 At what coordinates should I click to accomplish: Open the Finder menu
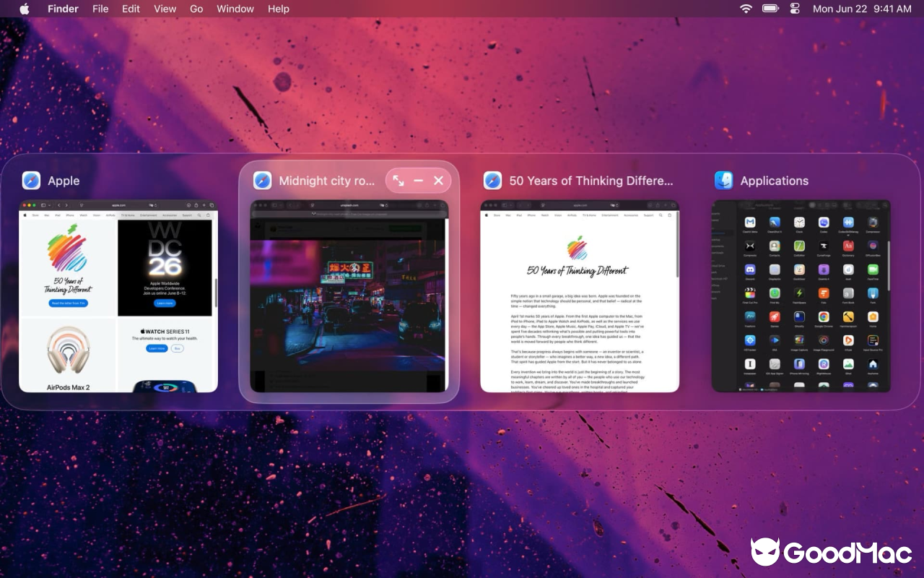(x=63, y=9)
